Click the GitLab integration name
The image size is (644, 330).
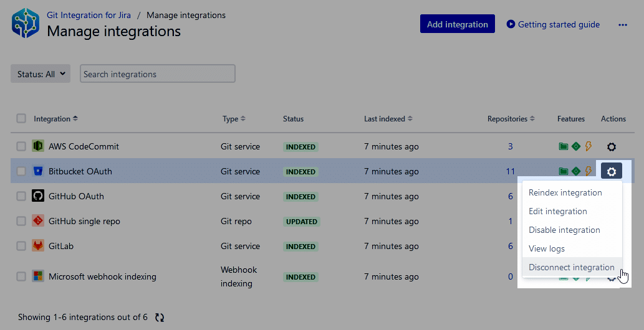tap(61, 246)
